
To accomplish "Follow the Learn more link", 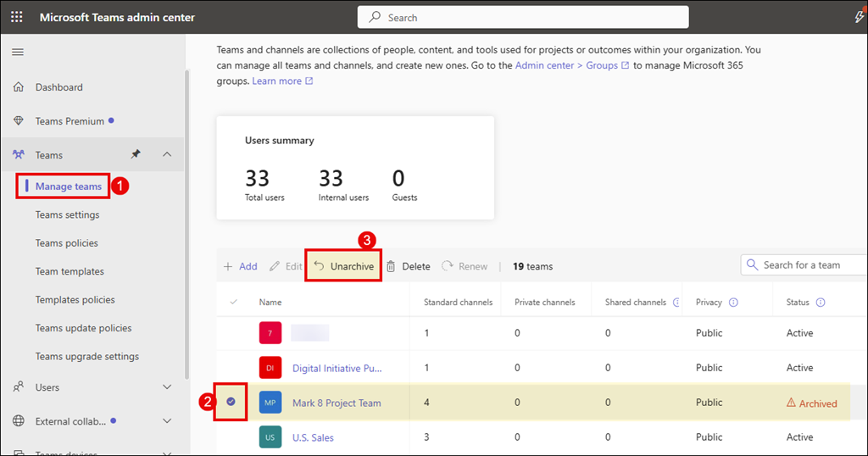I will tap(277, 81).
